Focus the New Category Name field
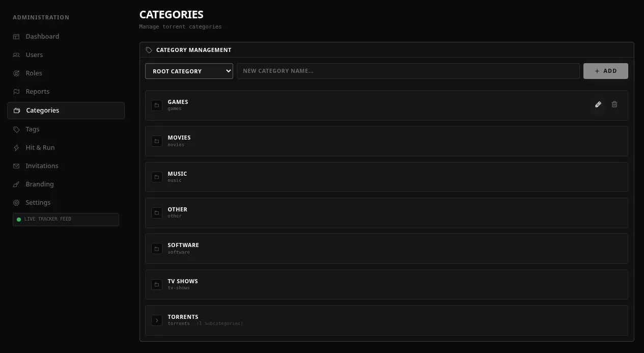The image size is (644, 353). pyautogui.click(x=408, y=71)
